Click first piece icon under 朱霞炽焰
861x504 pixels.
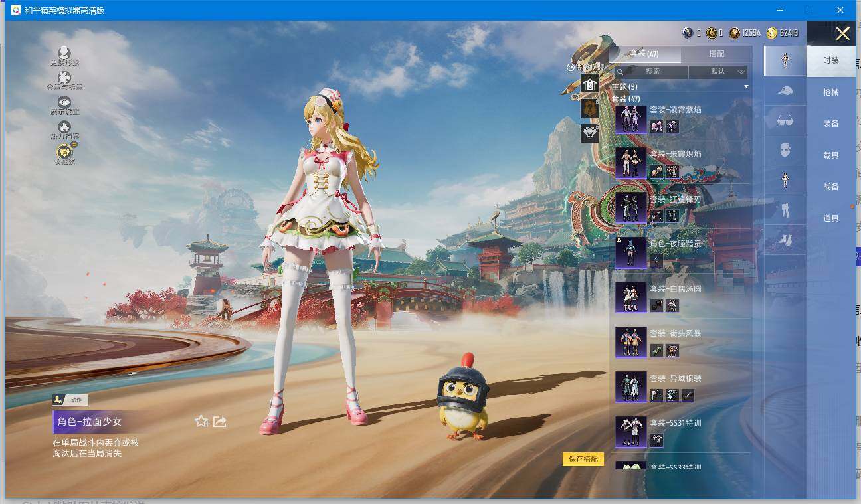[656, 171]
